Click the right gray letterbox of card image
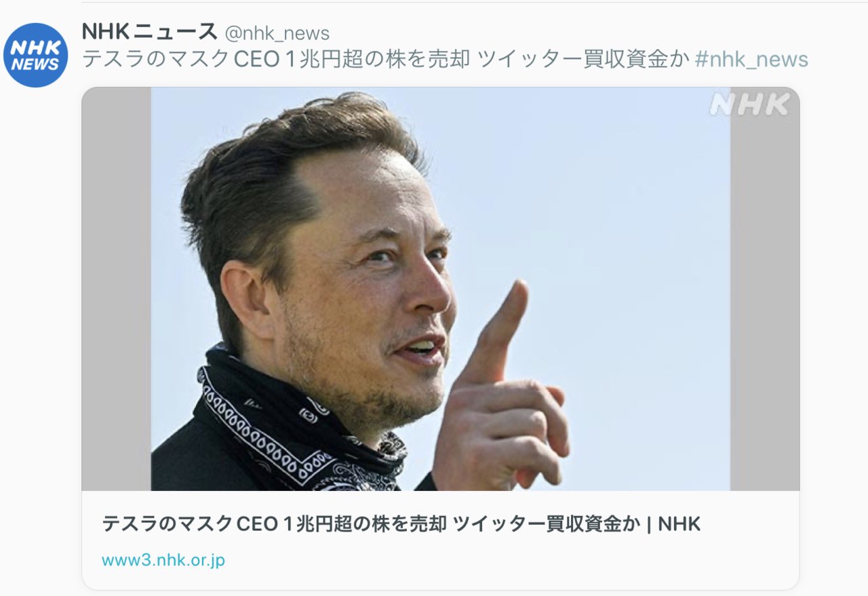 click(765, 298)
